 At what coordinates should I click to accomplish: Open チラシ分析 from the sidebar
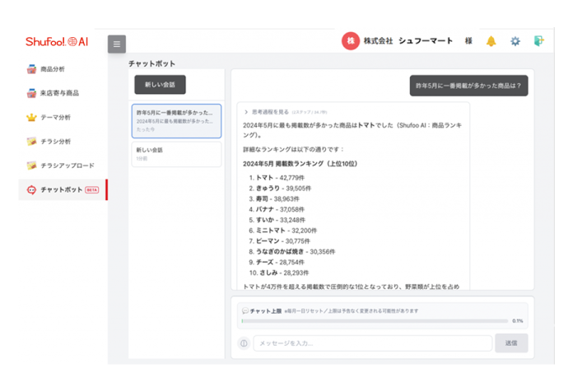[54, 141]
